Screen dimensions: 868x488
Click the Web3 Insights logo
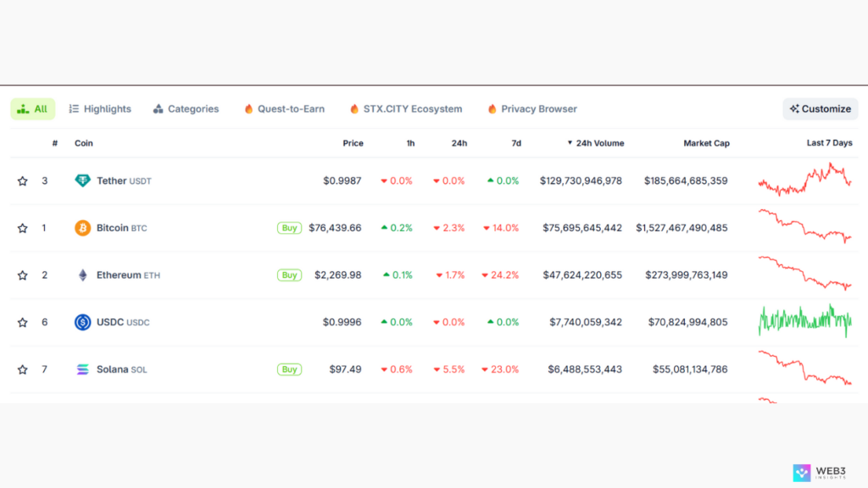click(x=823, y=473)
